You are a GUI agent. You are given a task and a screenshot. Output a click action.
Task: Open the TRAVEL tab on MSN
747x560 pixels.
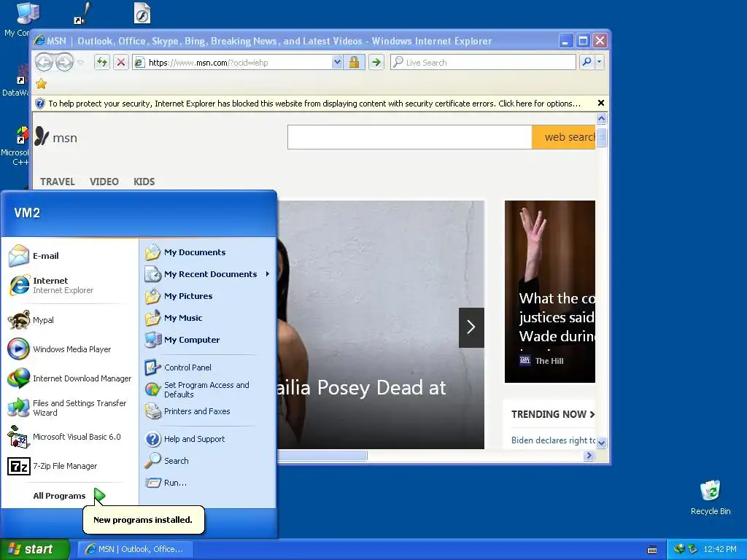click(57, 182)
